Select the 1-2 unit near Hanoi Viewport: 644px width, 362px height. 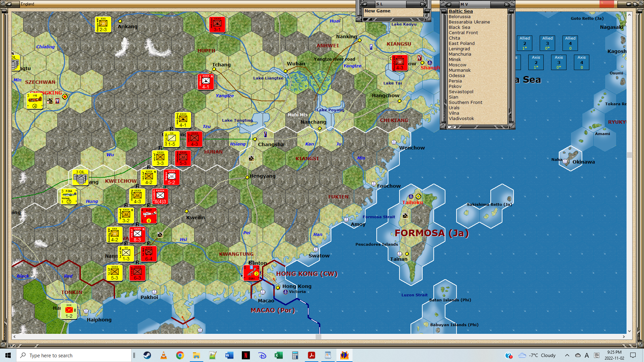pyautogui.click(x=69, y=311)
